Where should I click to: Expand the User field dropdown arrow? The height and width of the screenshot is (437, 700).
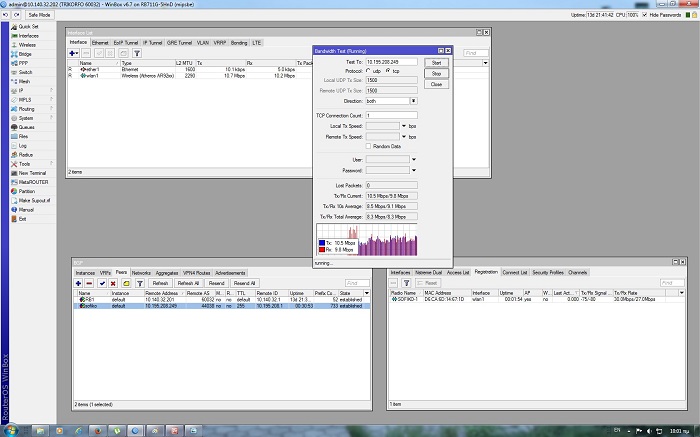(413, 158)
